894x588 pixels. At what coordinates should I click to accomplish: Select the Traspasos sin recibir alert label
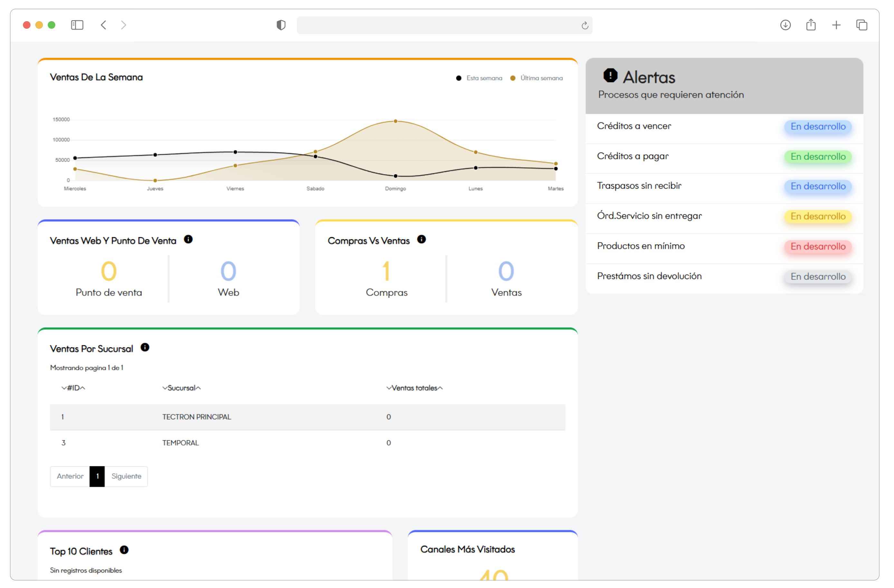tap(639, 186)
